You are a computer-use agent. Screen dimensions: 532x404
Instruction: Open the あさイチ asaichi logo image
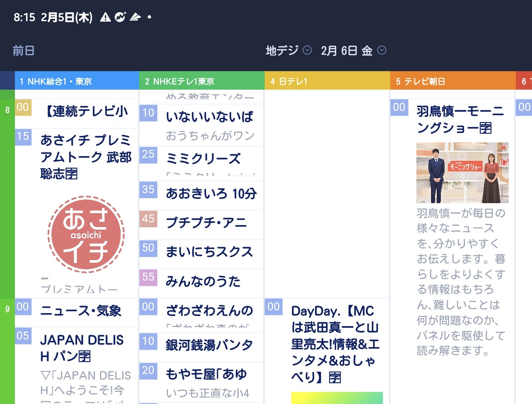[x=86, y=234]
